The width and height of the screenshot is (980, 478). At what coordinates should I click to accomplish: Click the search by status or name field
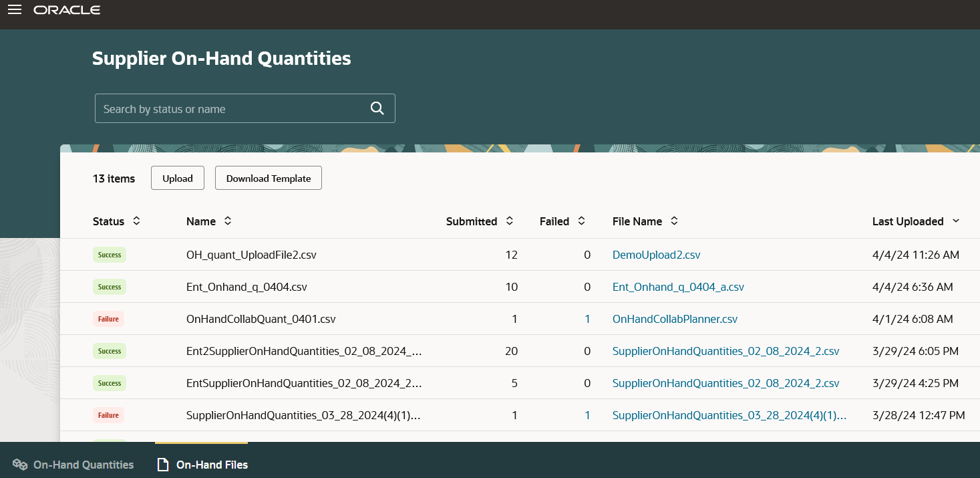pyautogui.click(x=227, y=108)
